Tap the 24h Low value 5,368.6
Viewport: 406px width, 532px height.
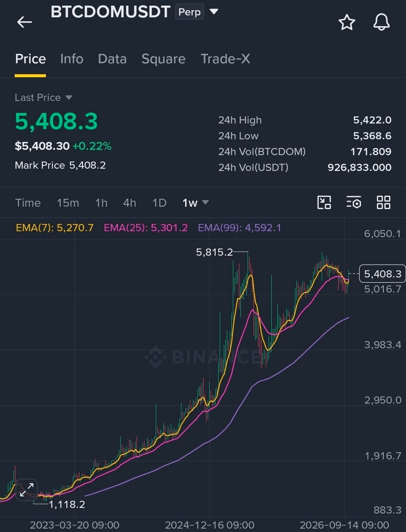[372, 136]
